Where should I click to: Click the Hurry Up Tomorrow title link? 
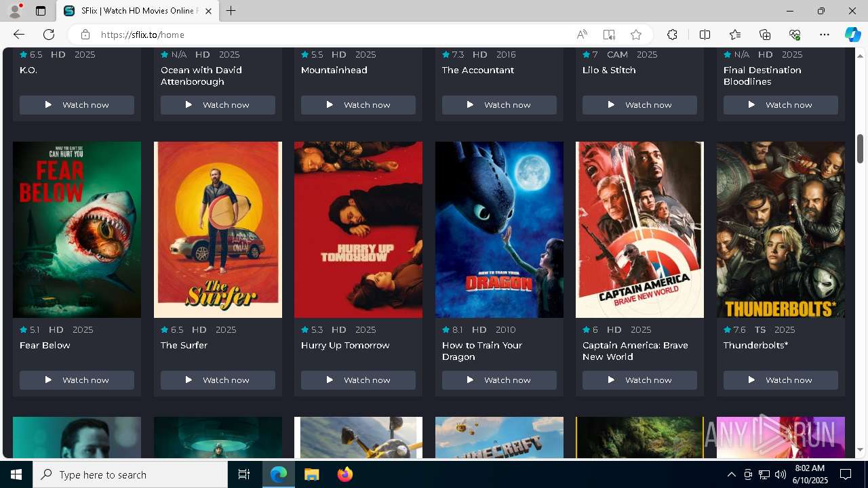345,345
